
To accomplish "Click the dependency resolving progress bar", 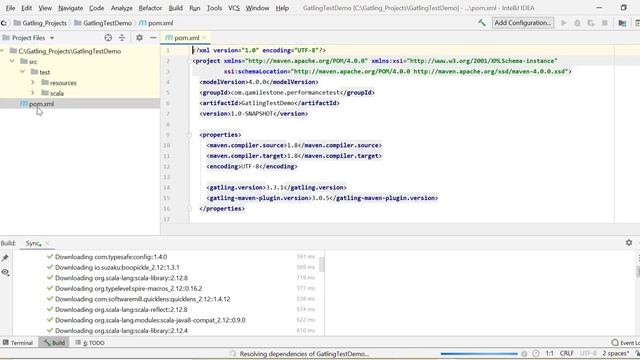I will [479, 353].
